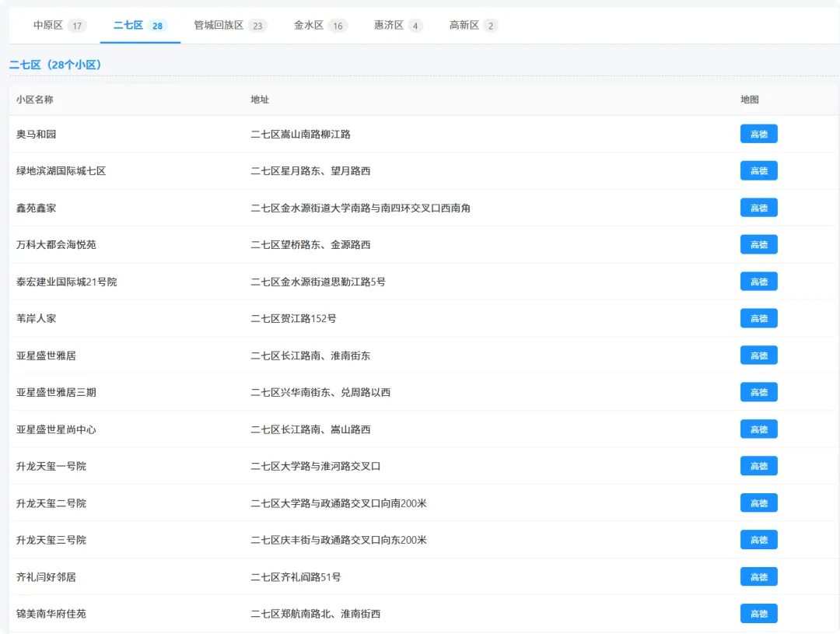The height and width of the screenshot is (634, 840).
Task: Click address 二七区庆丰街与政通路交叉口向东200米
Action: (338, 540)
